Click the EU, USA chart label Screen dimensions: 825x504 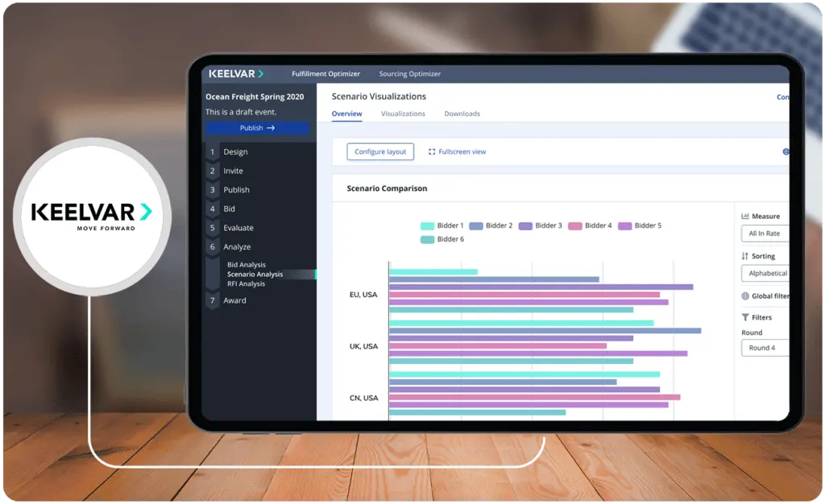pos(363,295)
